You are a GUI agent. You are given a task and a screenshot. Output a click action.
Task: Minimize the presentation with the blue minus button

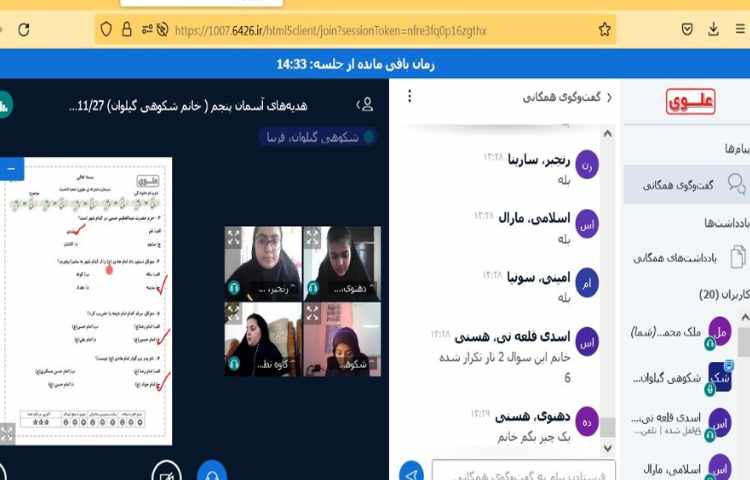(10, 169)
